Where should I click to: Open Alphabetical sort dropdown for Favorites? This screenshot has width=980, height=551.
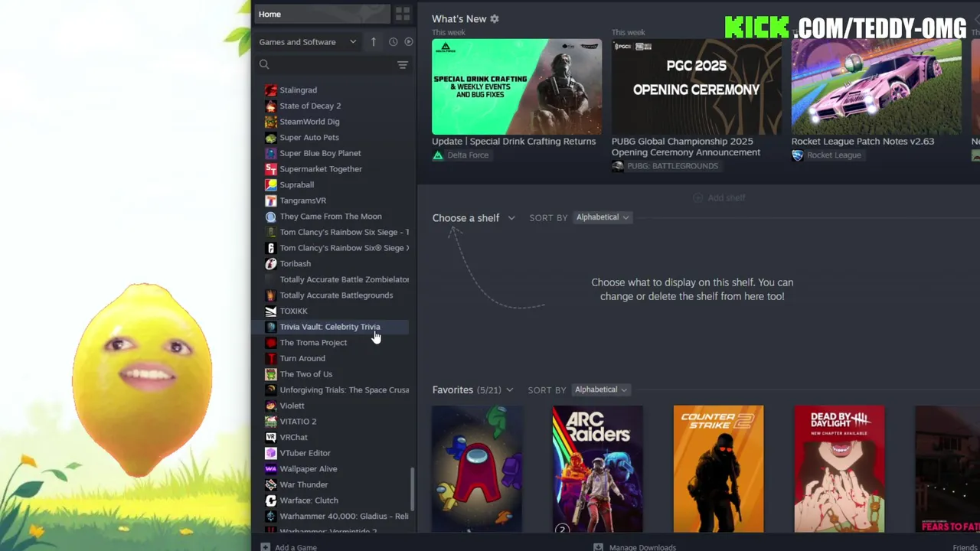tap(601, 390)
